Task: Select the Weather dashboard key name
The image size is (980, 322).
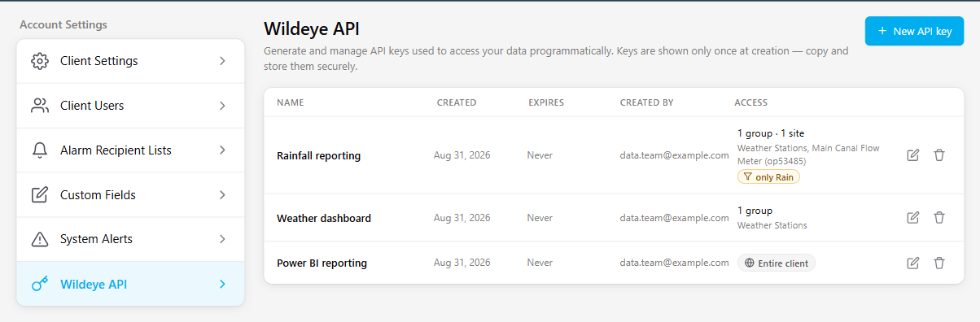Action: 324,218
